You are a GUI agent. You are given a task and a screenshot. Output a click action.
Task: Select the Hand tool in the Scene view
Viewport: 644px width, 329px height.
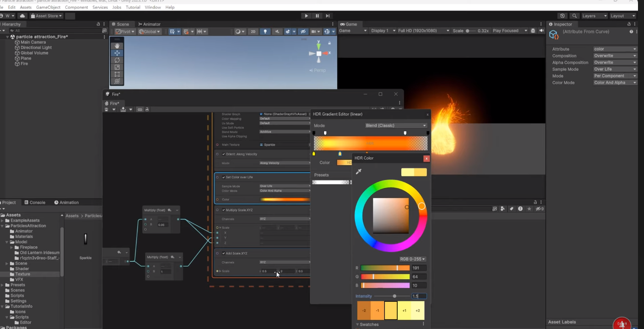[117, 46]
